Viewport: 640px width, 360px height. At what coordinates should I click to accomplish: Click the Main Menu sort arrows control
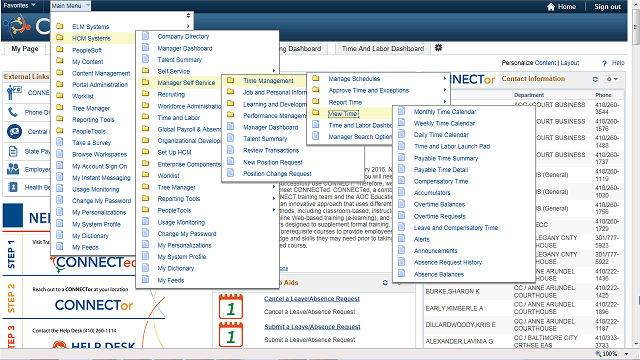[x=188, y=16]
